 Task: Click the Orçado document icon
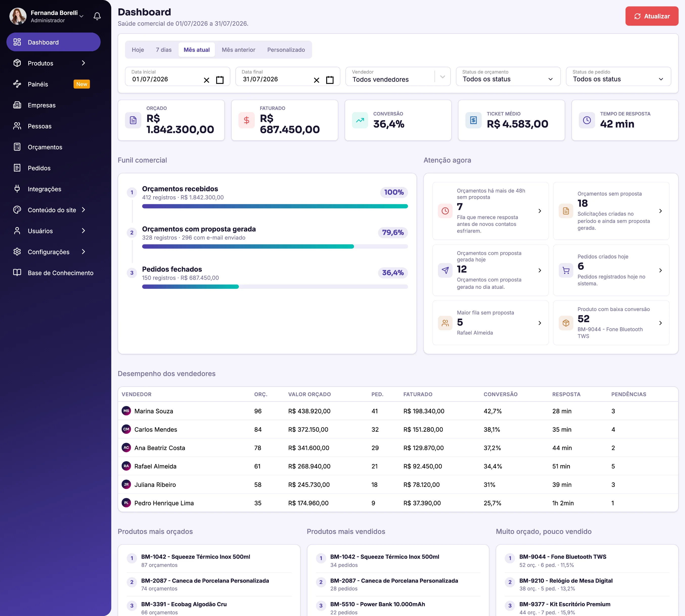tap(133, 120)
